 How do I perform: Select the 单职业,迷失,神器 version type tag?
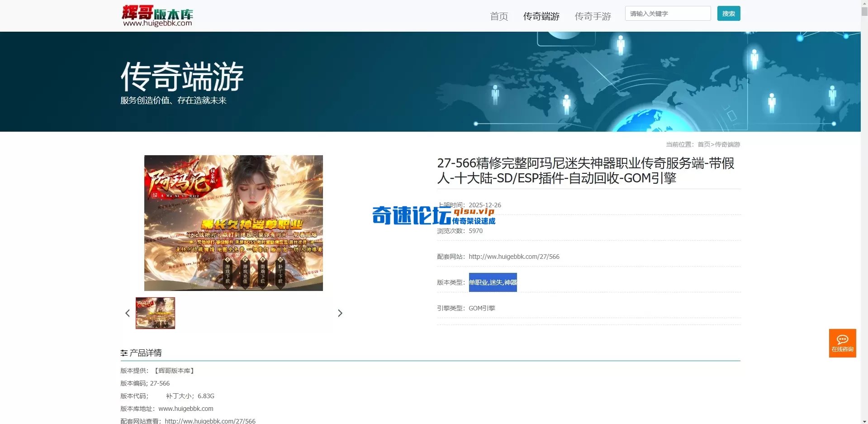(493, 282)
